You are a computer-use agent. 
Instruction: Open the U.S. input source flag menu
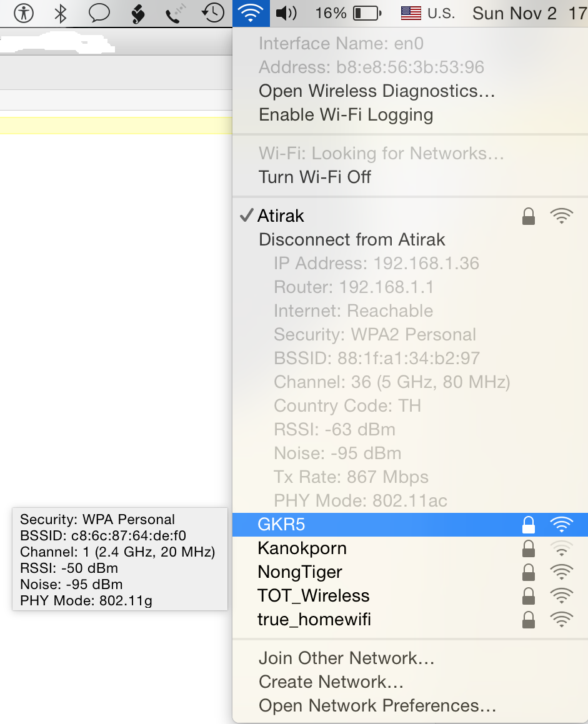[x=427, y=13]
